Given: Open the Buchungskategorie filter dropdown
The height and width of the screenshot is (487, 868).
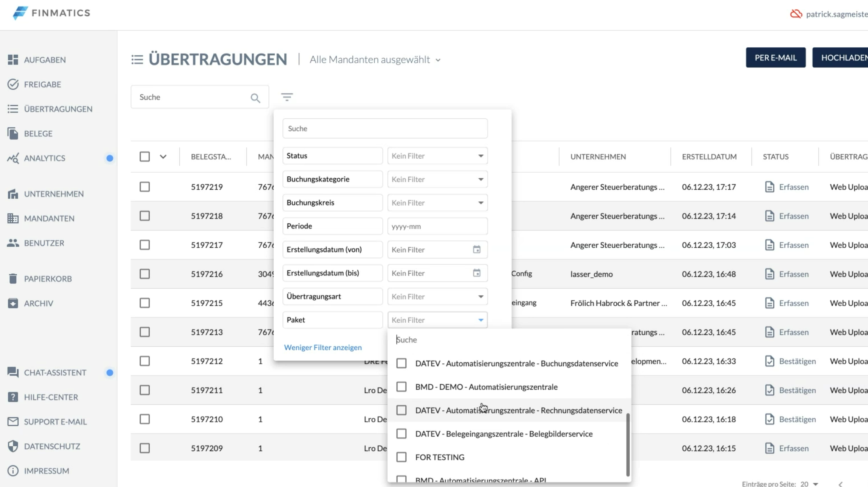Looking at the screenshot, I should pos(437,179).
